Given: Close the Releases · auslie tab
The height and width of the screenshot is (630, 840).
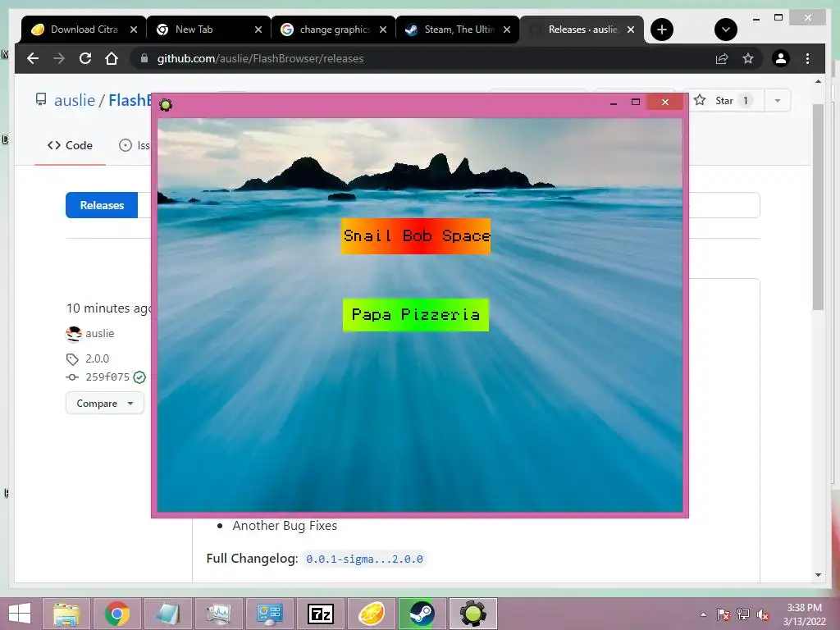Looking at the screenshot, I should click(631, 30).
